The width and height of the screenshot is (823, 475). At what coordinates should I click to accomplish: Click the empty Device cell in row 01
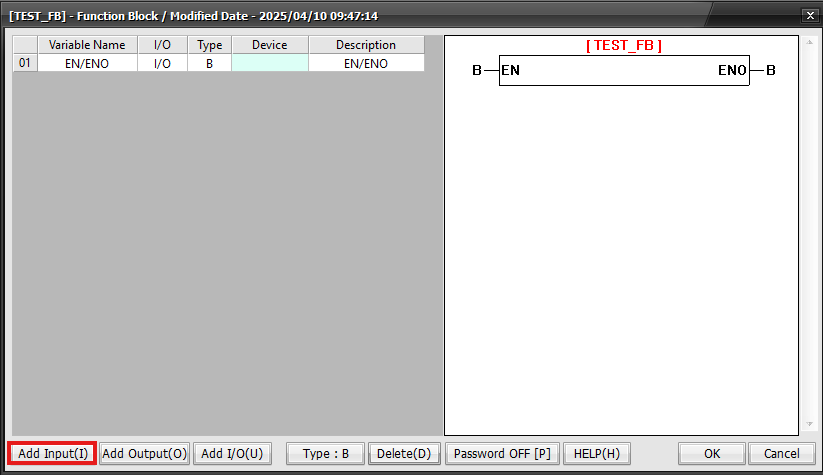coord(269,63)
